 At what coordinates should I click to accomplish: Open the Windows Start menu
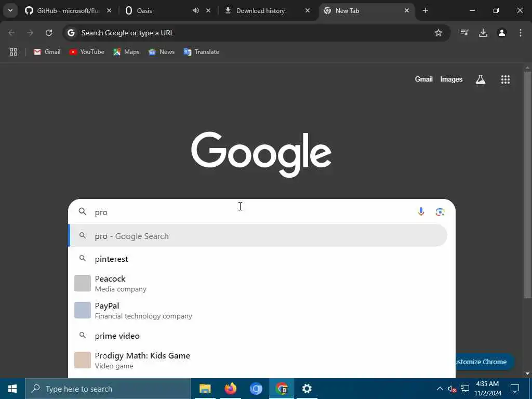click(12, 389)
